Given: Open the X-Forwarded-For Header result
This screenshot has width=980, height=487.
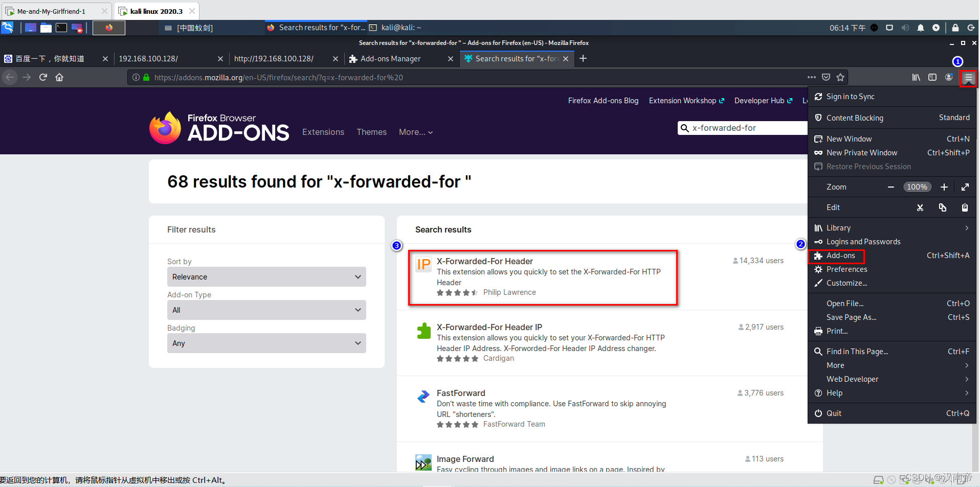Looking at the screenshot, I should (x=484, y=261).
